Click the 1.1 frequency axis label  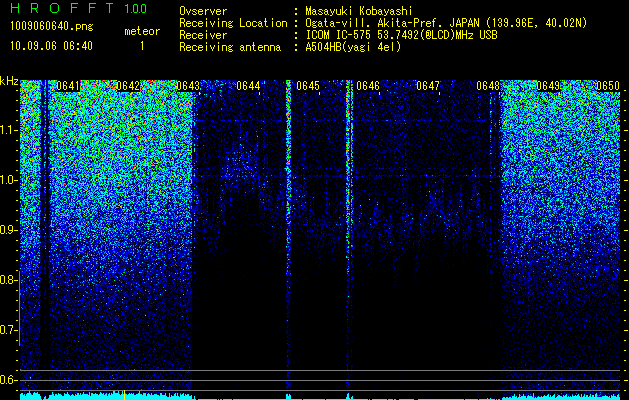coord(8,130)
